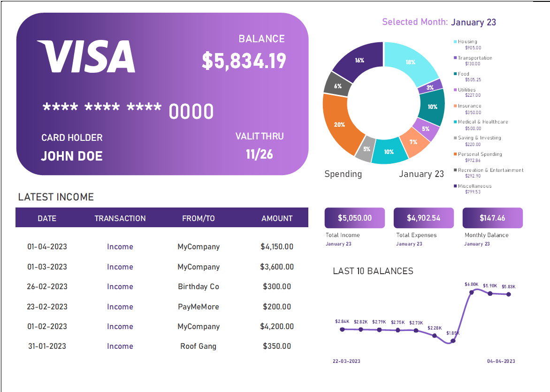Click the 7% light orange donut segment

coord(413,142)
